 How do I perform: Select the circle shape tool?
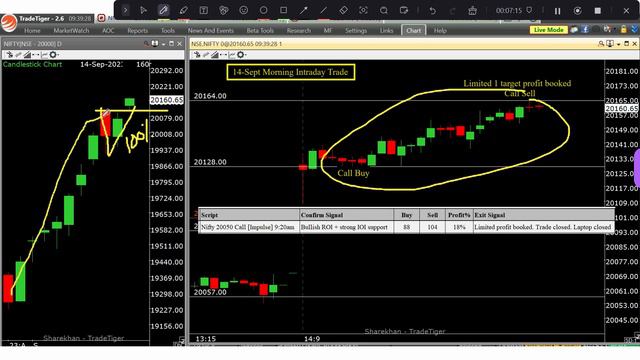(x=264, y=10)
